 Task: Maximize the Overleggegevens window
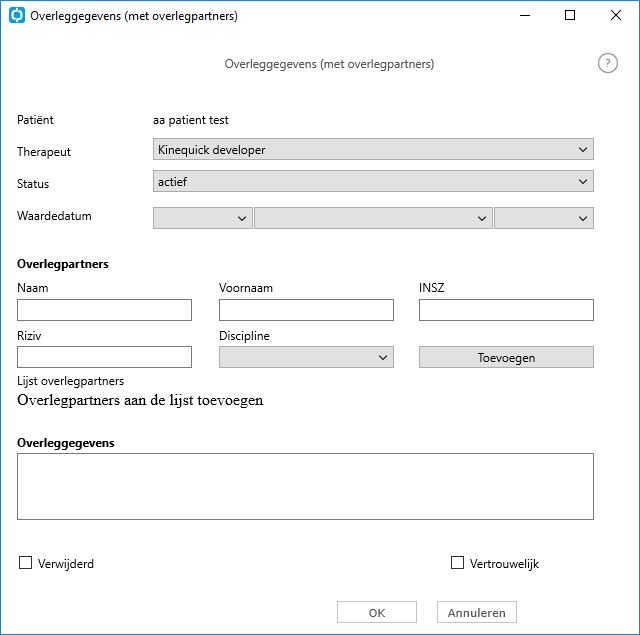570,16
